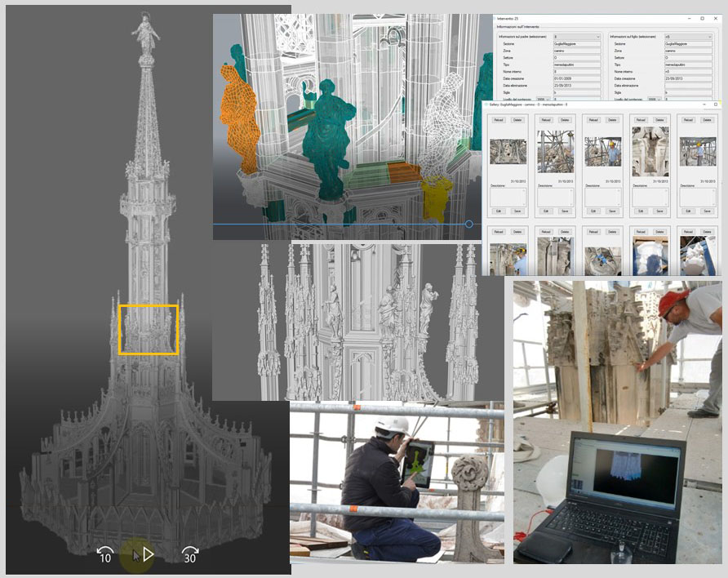Open the first top-row Gallery photo thumbnail

tap(508, 151)
